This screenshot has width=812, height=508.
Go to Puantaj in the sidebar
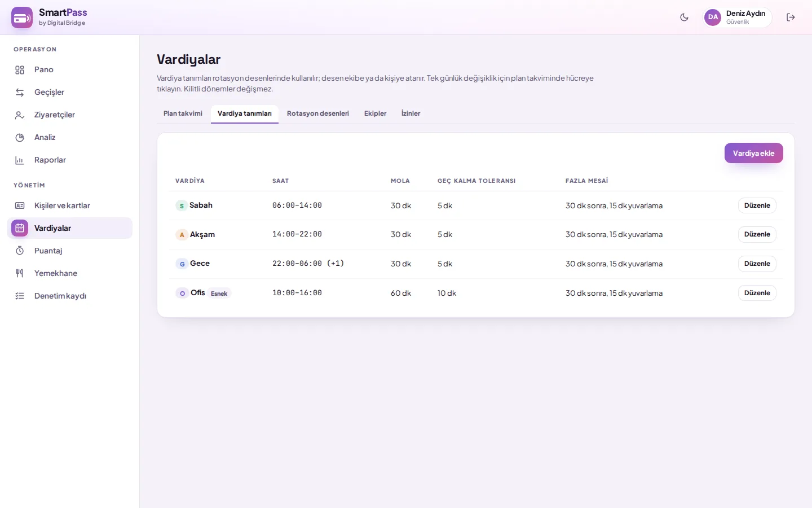click(70, 251)
